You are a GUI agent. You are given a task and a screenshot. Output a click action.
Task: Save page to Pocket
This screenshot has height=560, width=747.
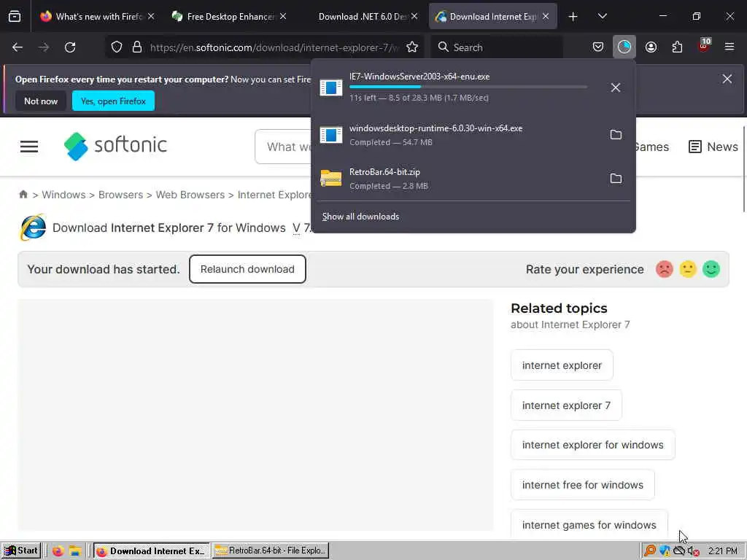point(598,47)
